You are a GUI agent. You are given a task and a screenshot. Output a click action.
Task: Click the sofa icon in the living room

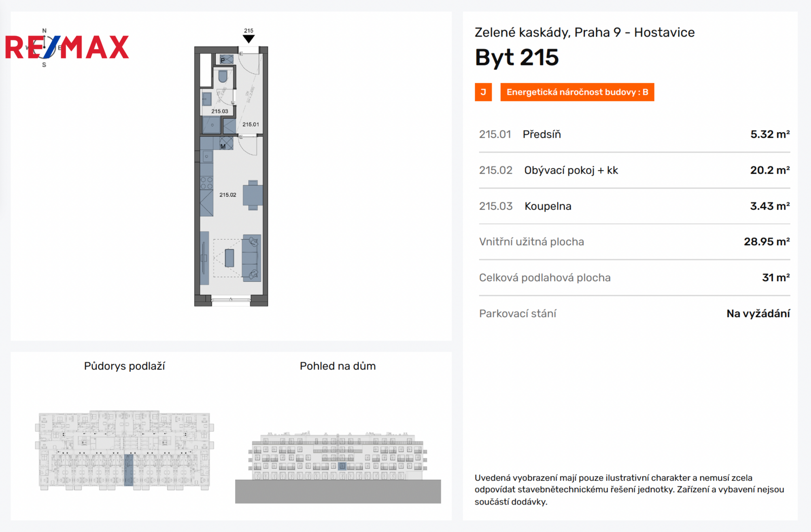(251, 258)
